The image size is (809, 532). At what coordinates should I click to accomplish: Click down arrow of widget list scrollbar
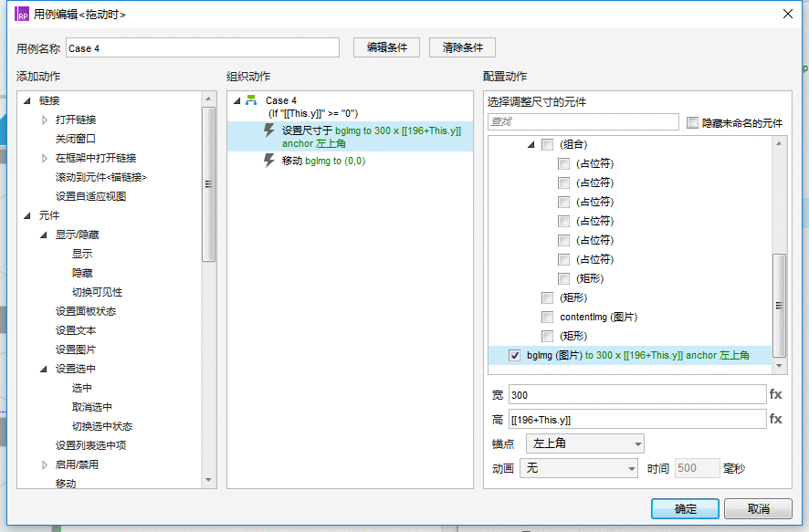click(779, 366)
